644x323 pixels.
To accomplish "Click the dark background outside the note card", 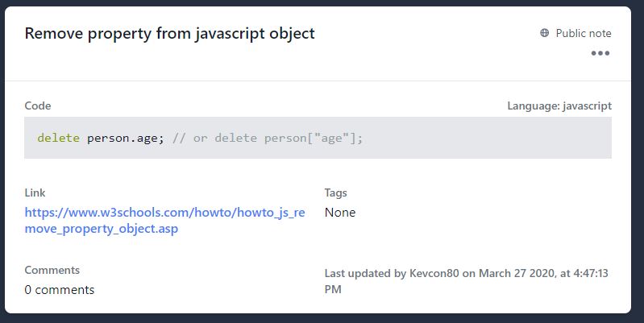I will (322, 318).
